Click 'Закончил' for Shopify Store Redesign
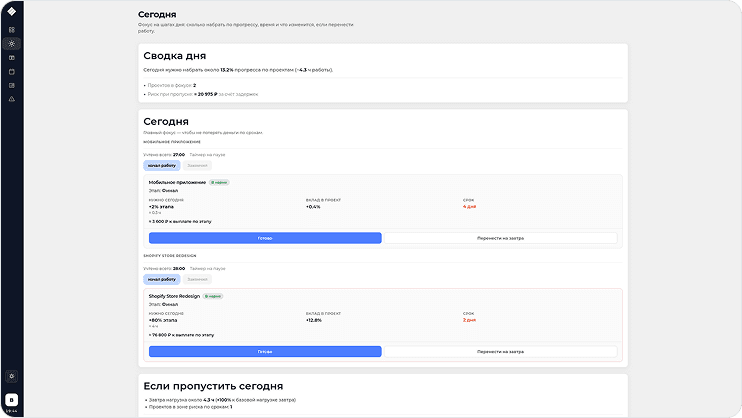The height and width of the screenshot is (418, 742). 197,279
